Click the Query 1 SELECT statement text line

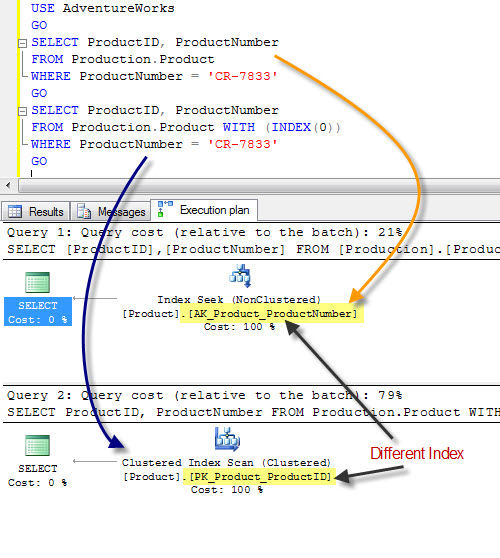(x=253, y=249)
